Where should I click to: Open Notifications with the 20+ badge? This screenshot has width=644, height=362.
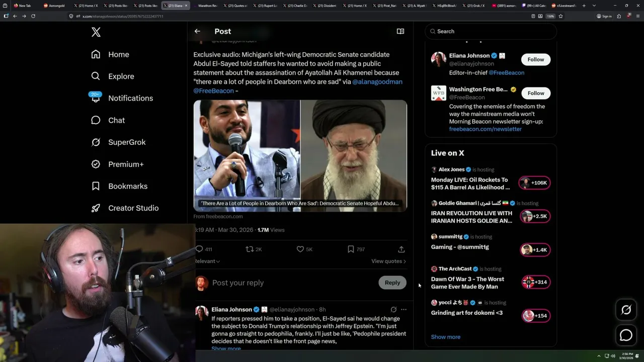(x=122, y=98)
